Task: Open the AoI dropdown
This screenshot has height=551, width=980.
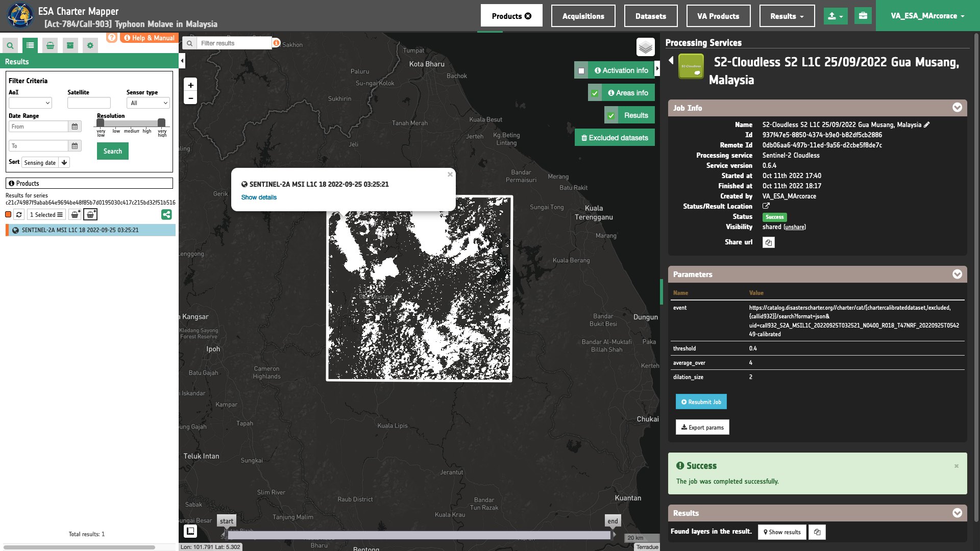Action: (30, 103)
